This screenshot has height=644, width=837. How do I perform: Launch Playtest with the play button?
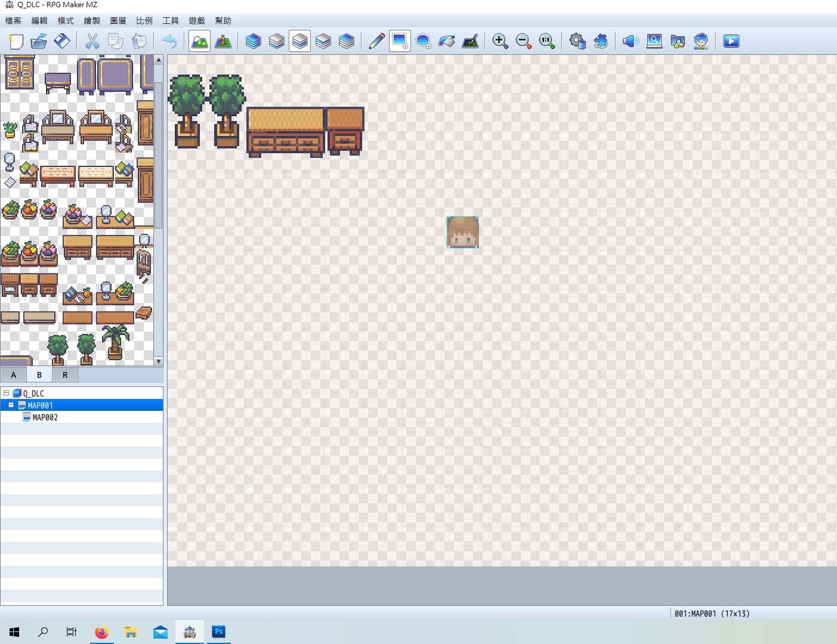pyautogui.click(x=731, y=41)
